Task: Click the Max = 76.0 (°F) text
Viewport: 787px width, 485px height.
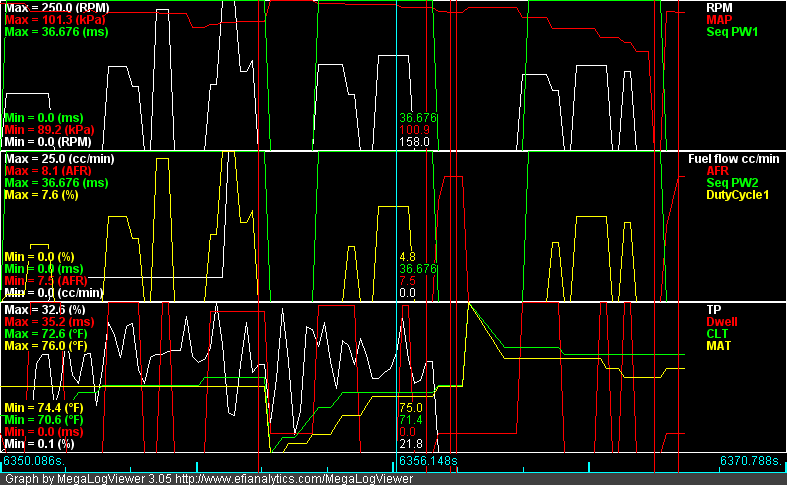Action: point(46,346)
